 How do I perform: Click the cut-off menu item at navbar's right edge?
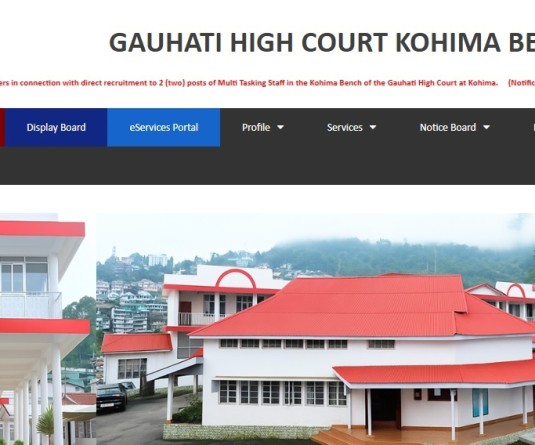pos(534,127)
